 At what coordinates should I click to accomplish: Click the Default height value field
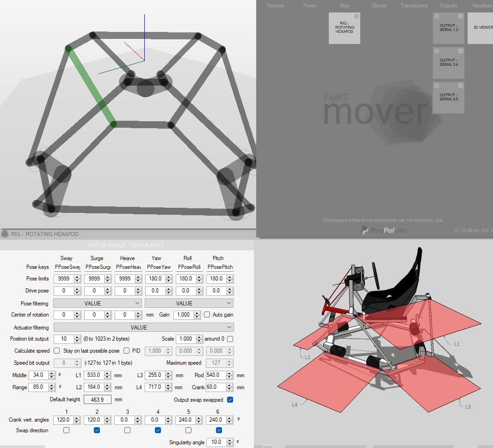click(x=98, y=399)
